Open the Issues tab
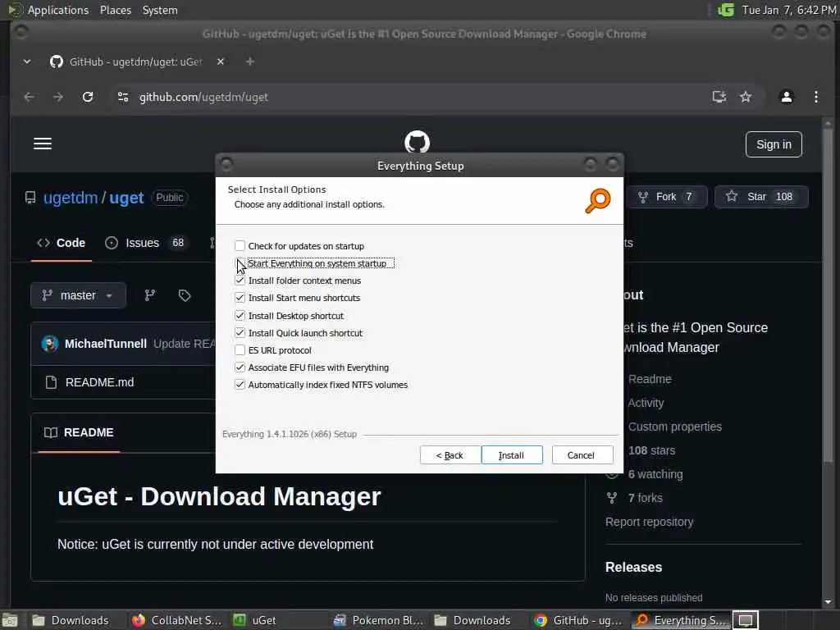The height and width of the screenshot is (630, 840). 145,243
